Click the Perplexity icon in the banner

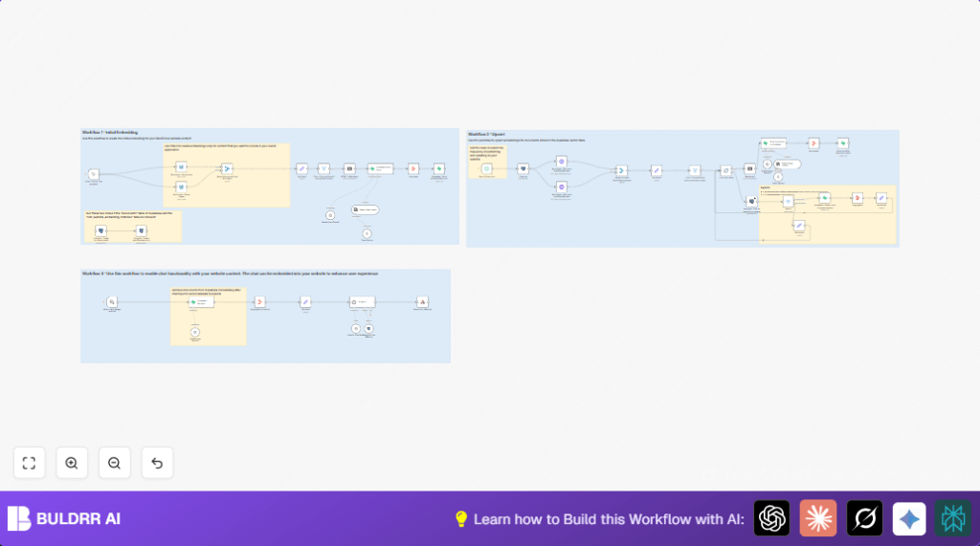tap(953, 518)
